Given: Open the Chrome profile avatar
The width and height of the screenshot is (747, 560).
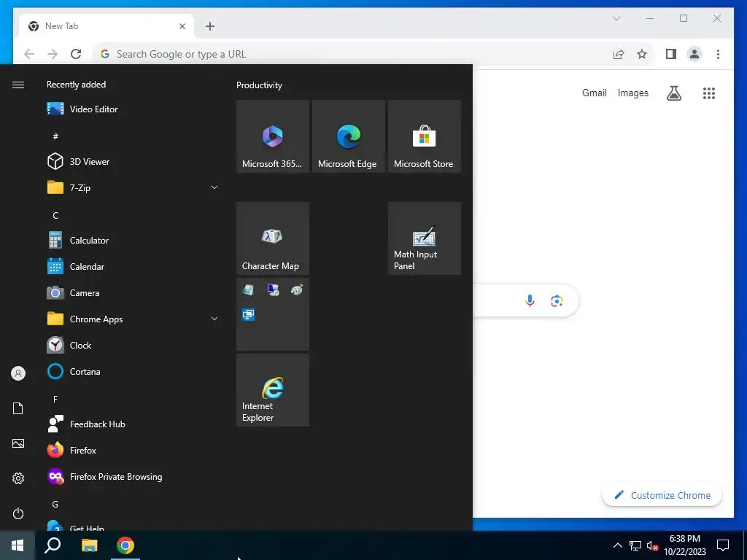Looking at the screenshot, I should point(694,54).
